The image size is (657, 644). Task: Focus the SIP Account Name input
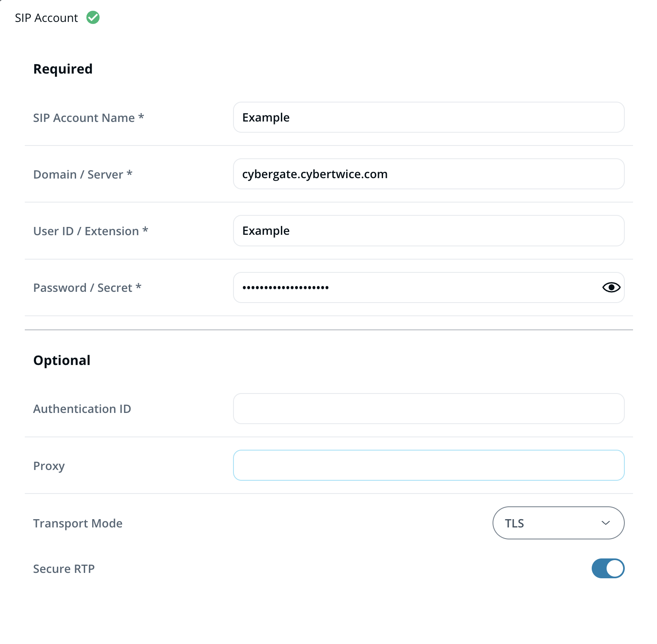[428, 117]
